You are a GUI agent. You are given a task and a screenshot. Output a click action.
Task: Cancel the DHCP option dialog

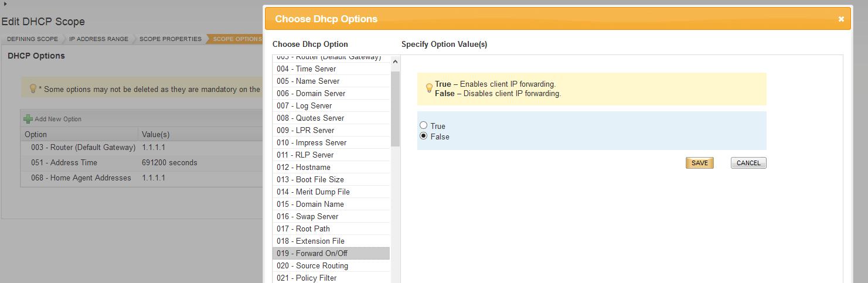click(x=748, y=163)
